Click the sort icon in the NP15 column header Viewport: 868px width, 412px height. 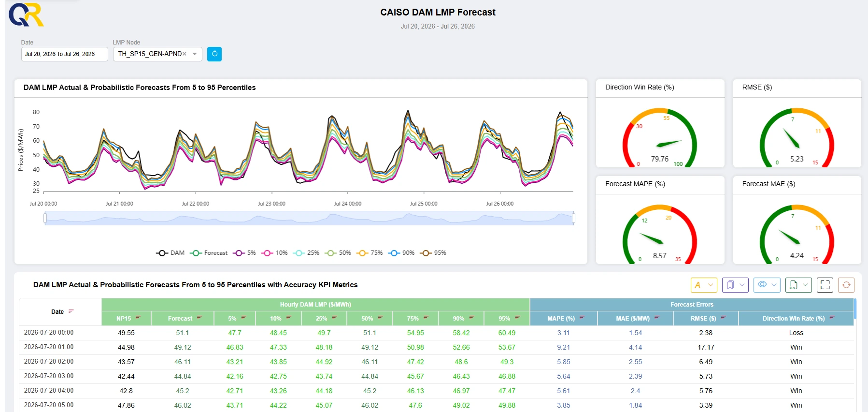coord(138,318)
